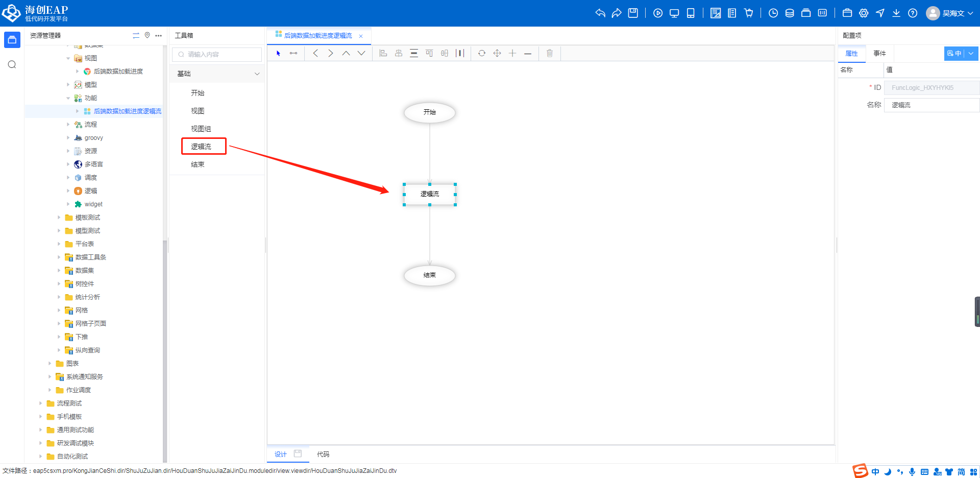Click the run/play icon in header
Image resolution: width=980 pixels, height=478 pixels.
point(658,13)
